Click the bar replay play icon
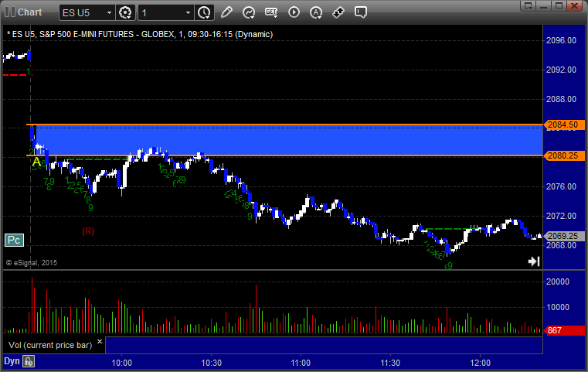The image size is (588, 372). (x=294, y=12)
